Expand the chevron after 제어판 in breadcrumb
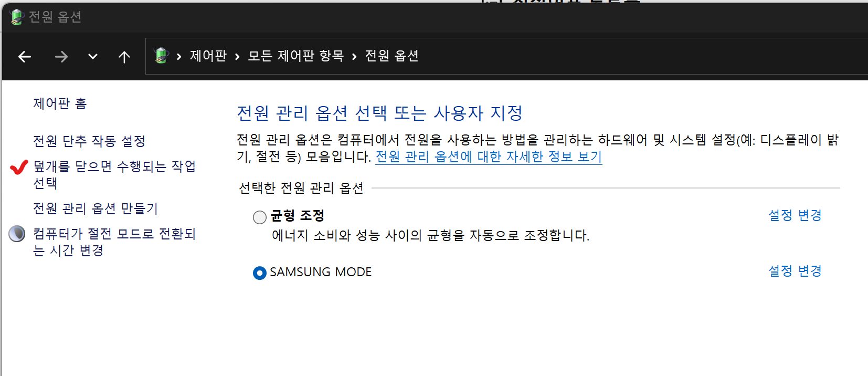Viewport: 868px width, 376px height. (237, 57)
